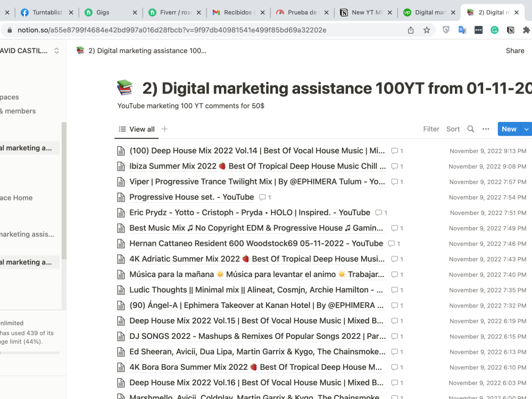532x399 pixels.
Task: Open the three-dot database options menu
Action: [486, 129]
